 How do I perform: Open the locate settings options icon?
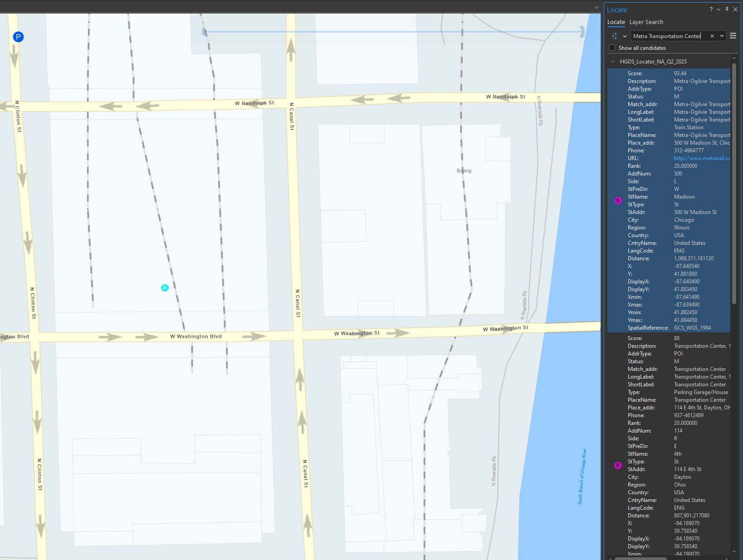coord(615,36)
